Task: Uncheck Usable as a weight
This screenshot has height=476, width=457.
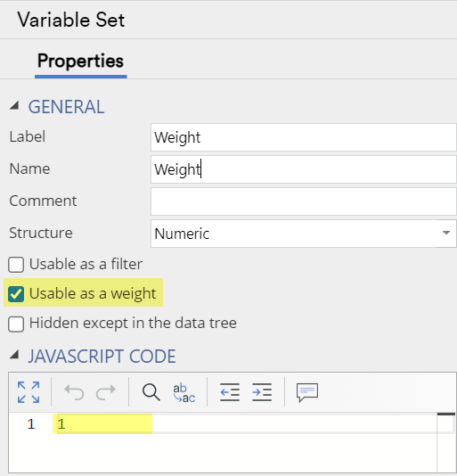Action: [x=16, y=294]
